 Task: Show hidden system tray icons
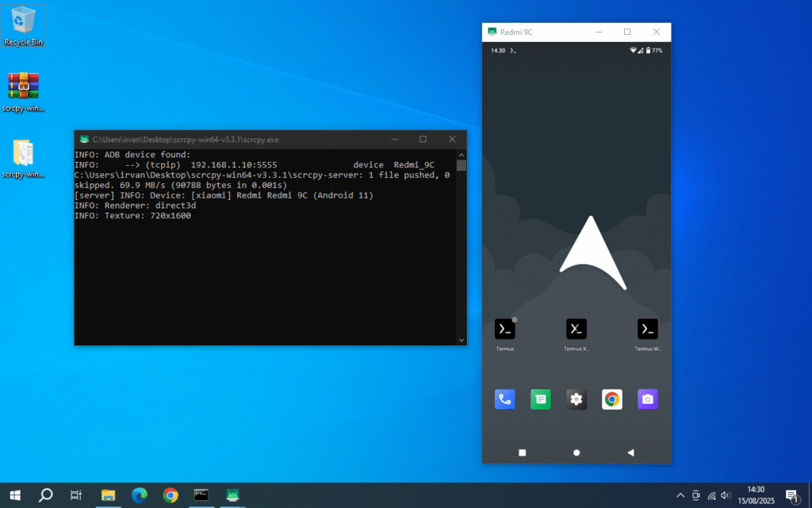[680, 495]
